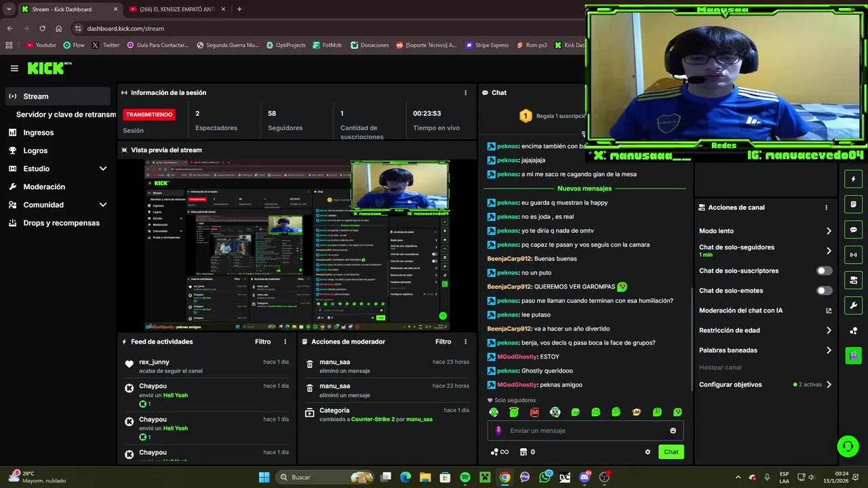Click the broadcast signal sidebar icon
The image size is (868, 488).
coord(853,255)
